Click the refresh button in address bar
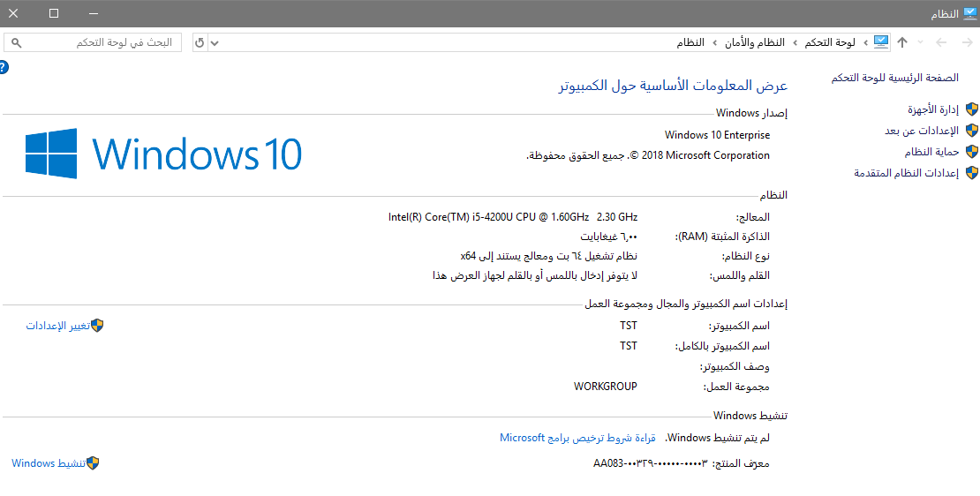The image size is (980, 496). tap(200, 42)
